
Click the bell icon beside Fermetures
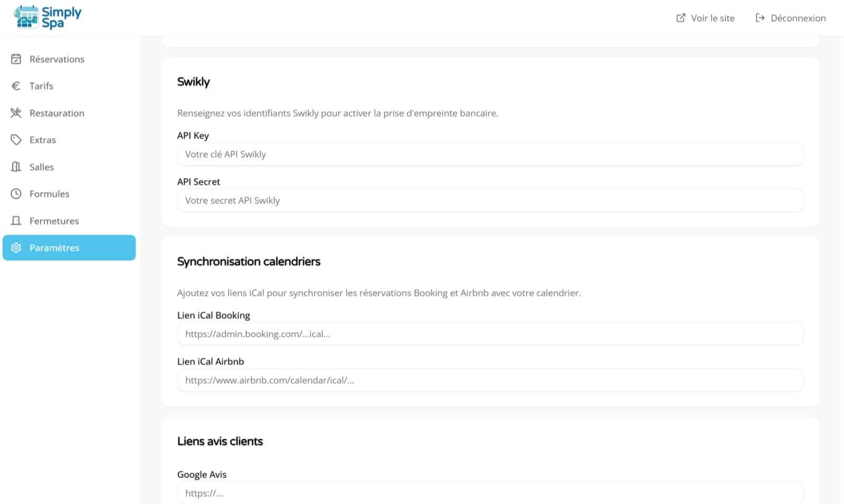click(16, 220)
